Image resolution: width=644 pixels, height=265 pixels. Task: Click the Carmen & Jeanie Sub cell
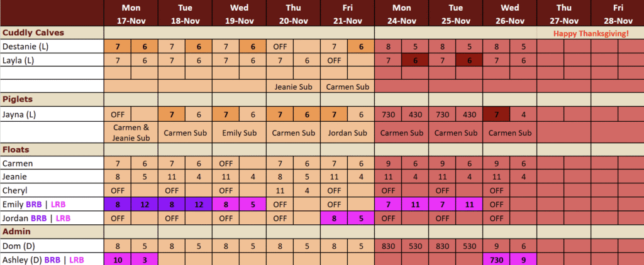pyautogui.click(x=131, y=132)
